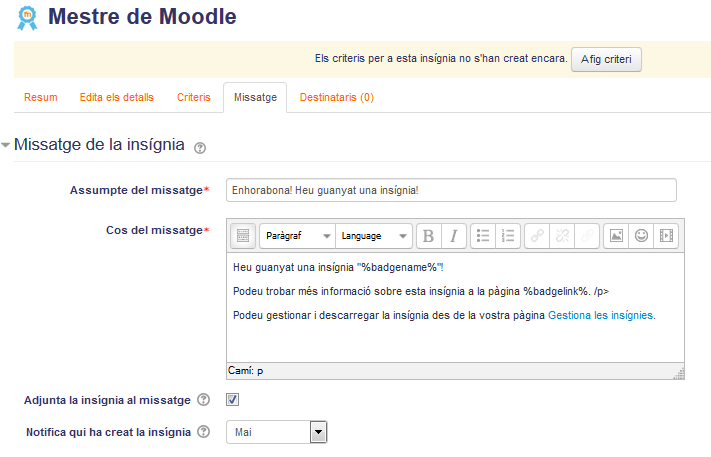Click the line containing %badgelink%
711x457 pixels.
coord(421,292)
